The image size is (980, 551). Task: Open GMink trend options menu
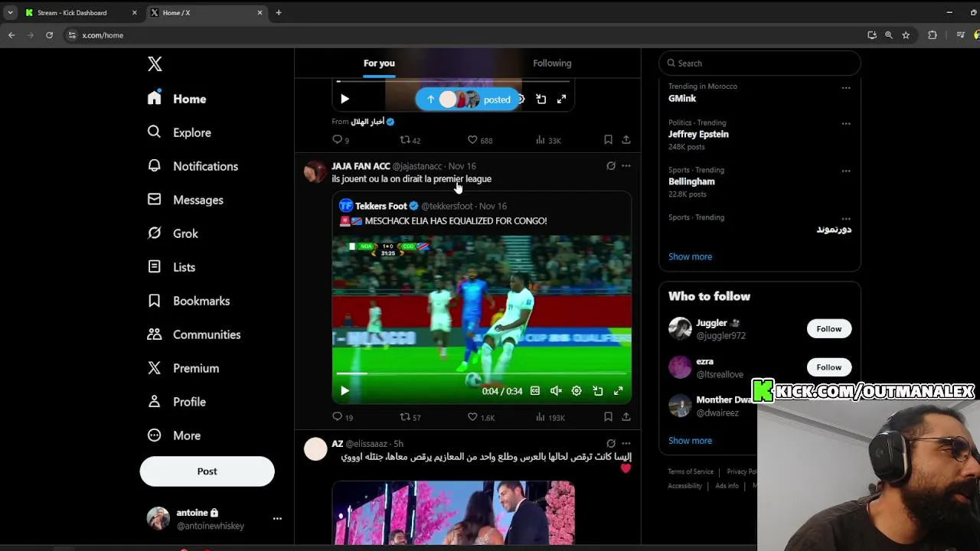click(x=846, y=88)
